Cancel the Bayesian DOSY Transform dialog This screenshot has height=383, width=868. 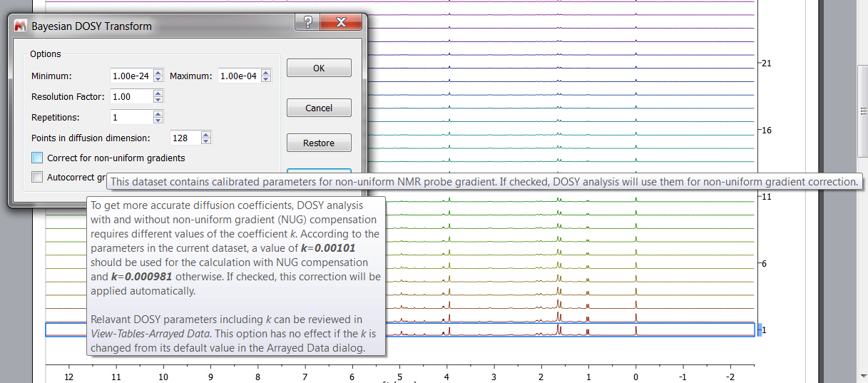319,108
